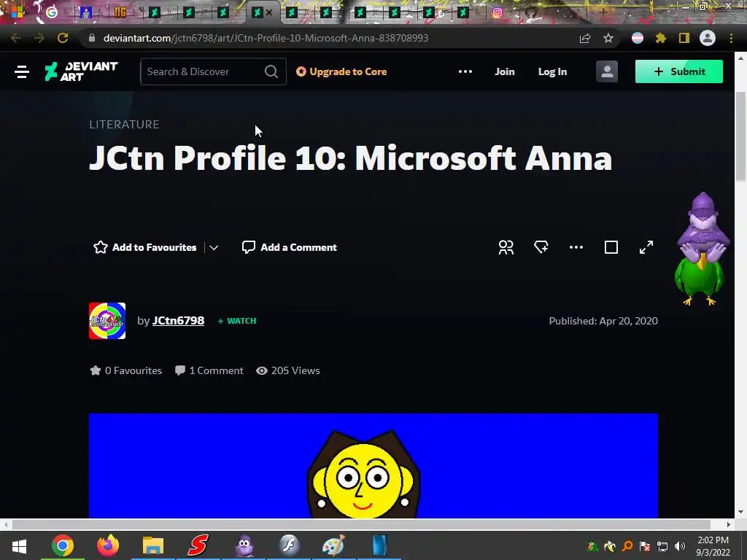Open Chrome from the taskbar
747x560 pixels.
pyautogui.click(x=63, y=545)
